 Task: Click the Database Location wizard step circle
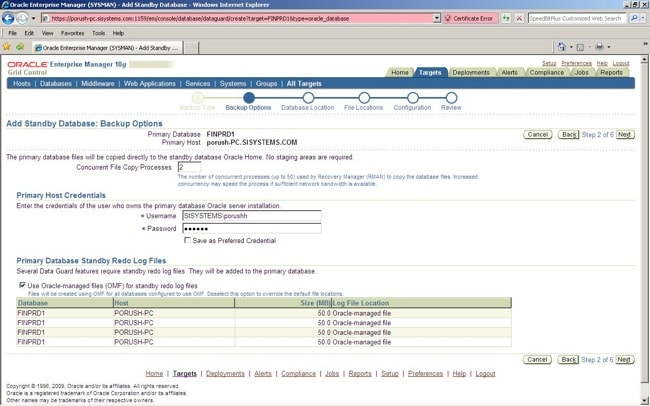pos(308,98)
